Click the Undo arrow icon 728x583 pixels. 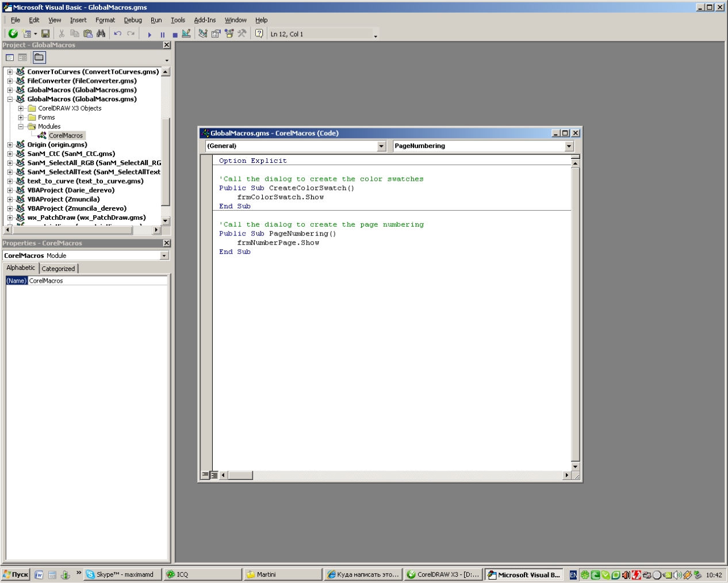[118, 34]
